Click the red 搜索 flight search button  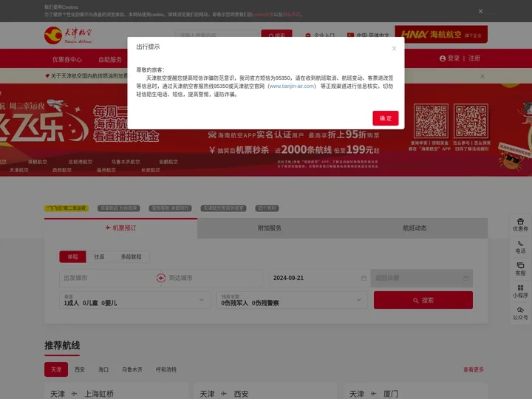click(423, 300)
